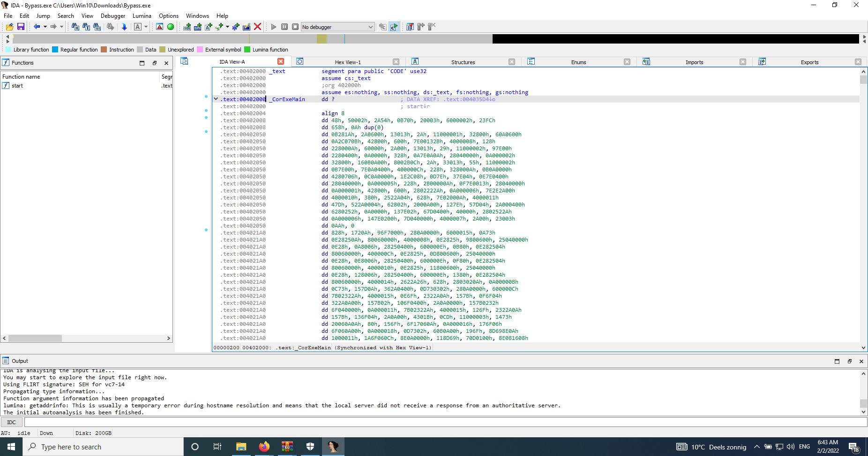Open the Lumina menu

click(x=142, y=15)
